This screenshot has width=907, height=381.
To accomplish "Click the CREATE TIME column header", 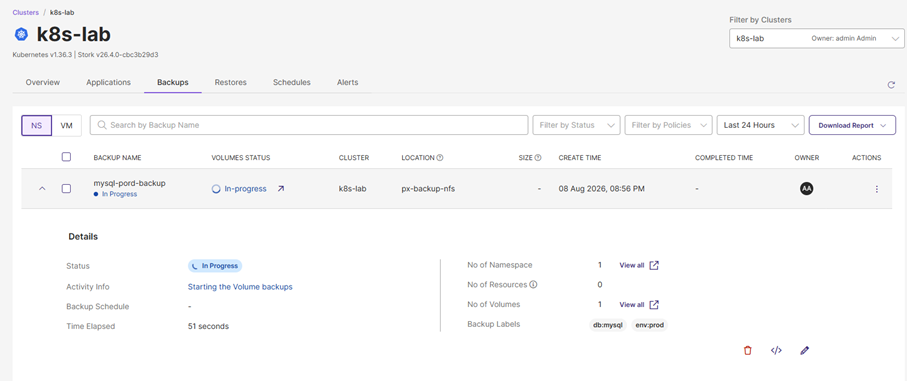I will click(x=580, y=158).
